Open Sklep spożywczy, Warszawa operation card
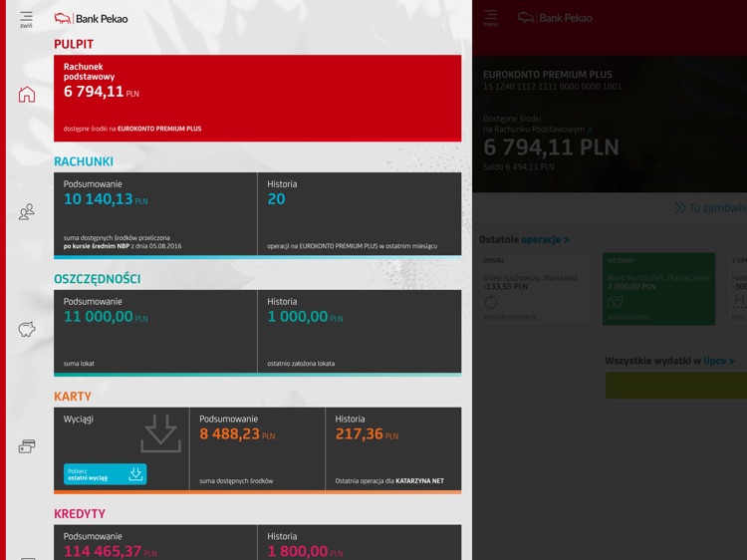The image size is (747, 560). point(535,289)
